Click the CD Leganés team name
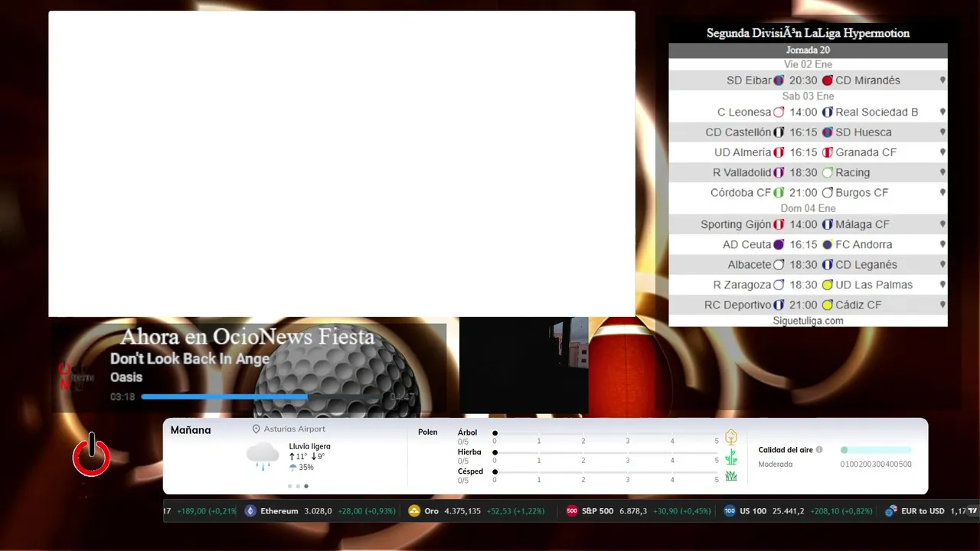This screenshot has height=551, width=980. click(x=866, y=265)
